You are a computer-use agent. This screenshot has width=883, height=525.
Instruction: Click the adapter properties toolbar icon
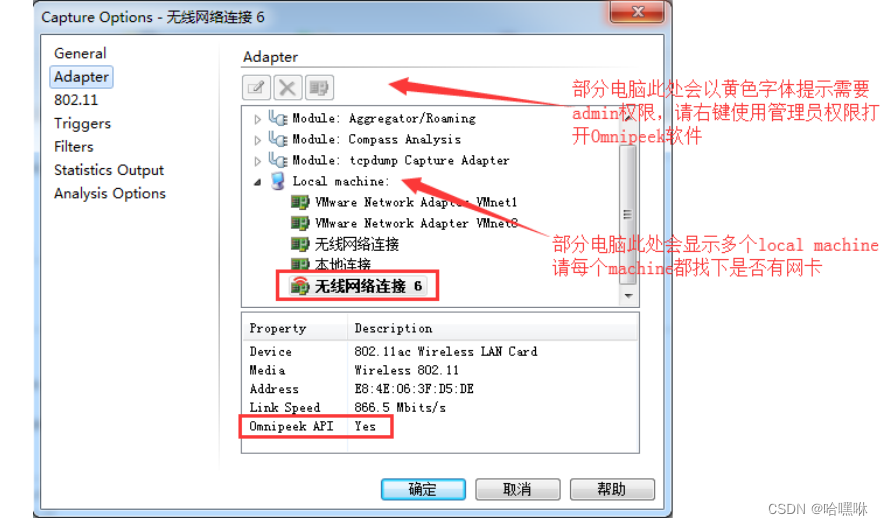pyautogui.click(x=319, y=88)
